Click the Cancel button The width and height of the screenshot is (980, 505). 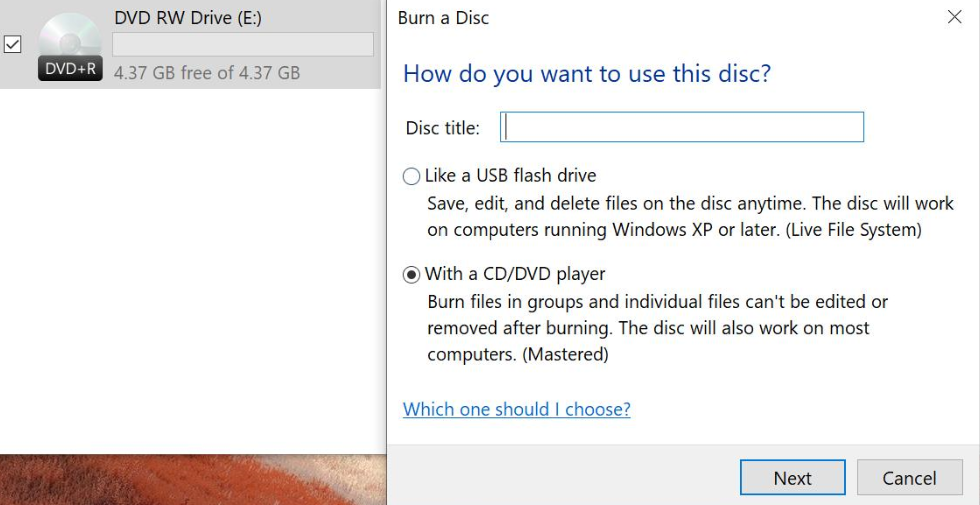(910, 478)
